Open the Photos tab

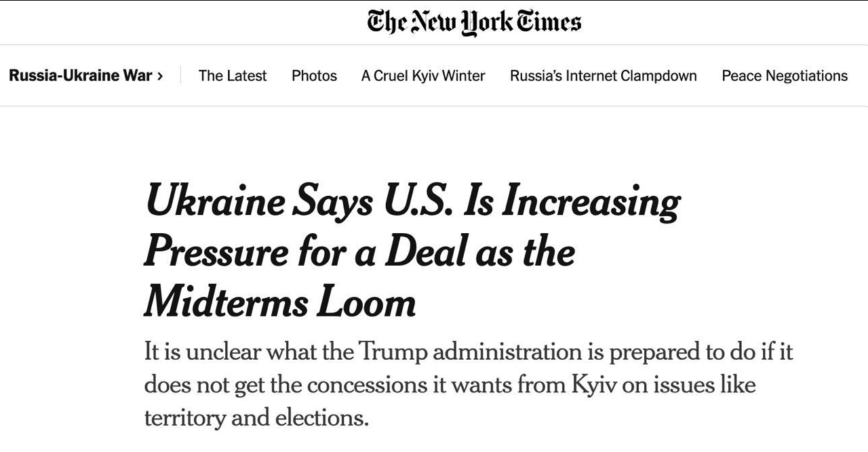314,76
